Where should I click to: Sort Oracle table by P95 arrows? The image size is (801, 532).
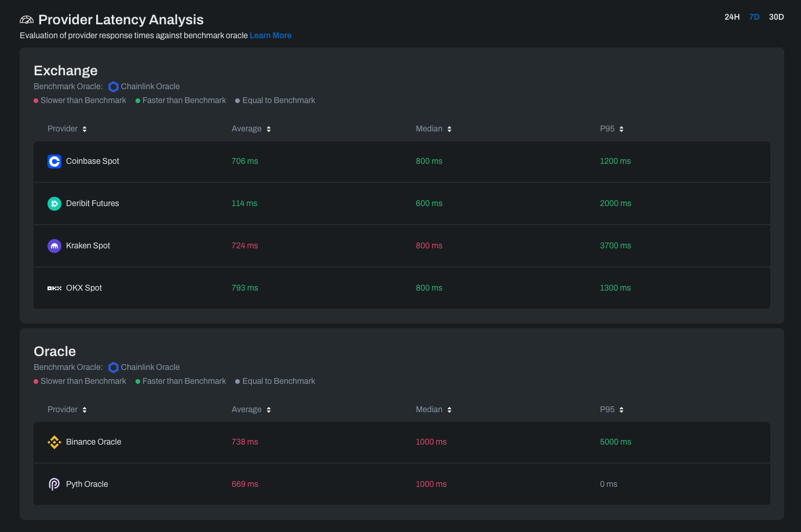point(621,410)
